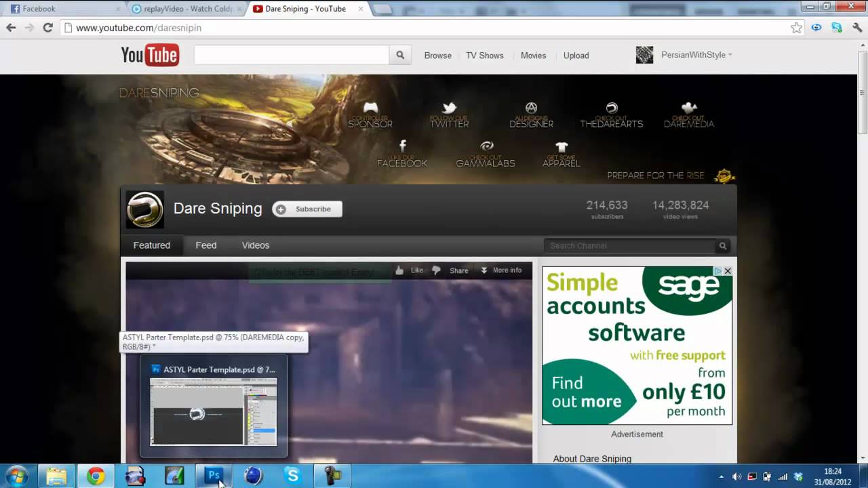
Task: Open File Explorer from the taskbar
Action: point(56,476)
